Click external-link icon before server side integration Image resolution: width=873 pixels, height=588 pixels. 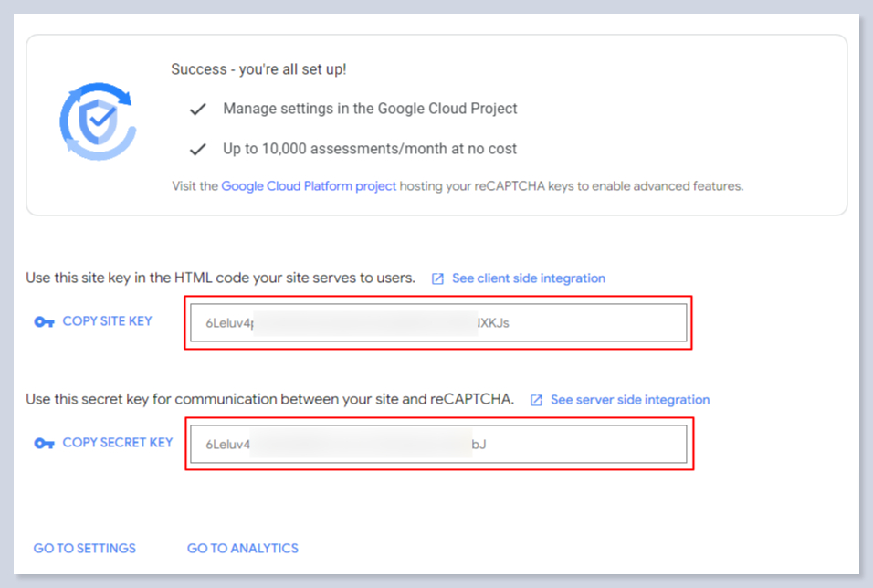(x=537, y=400)
